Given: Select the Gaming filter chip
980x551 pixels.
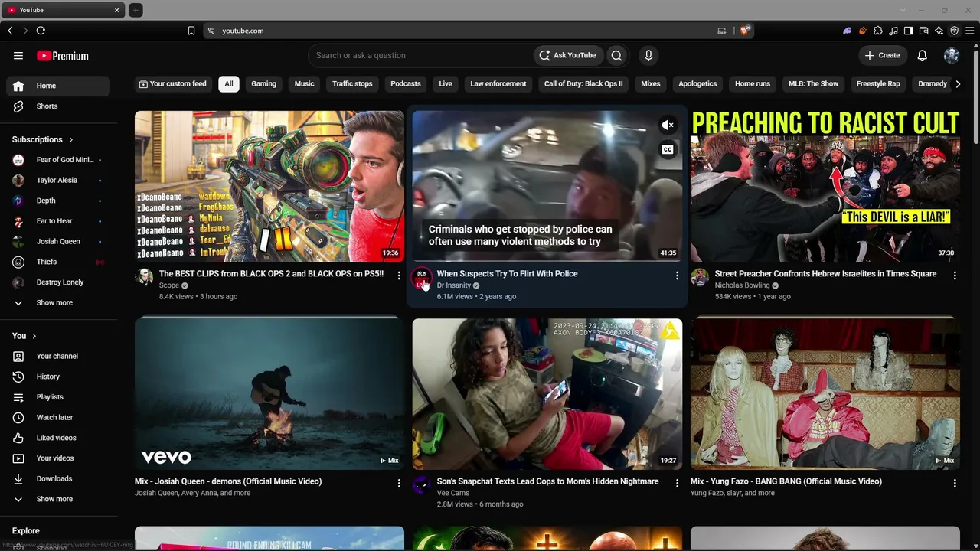Looking at the screenshot, I should (263, 83).
